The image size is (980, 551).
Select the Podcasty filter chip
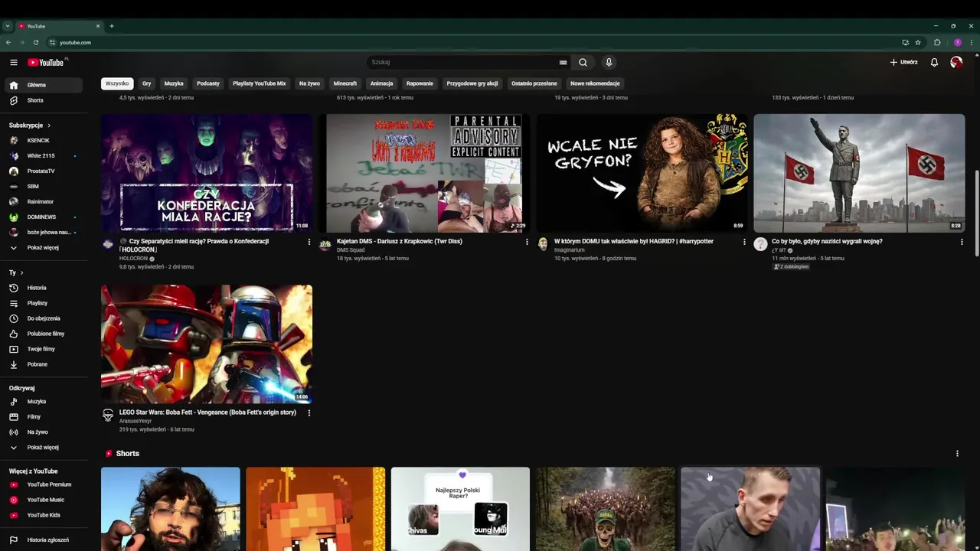coord(208,83)
